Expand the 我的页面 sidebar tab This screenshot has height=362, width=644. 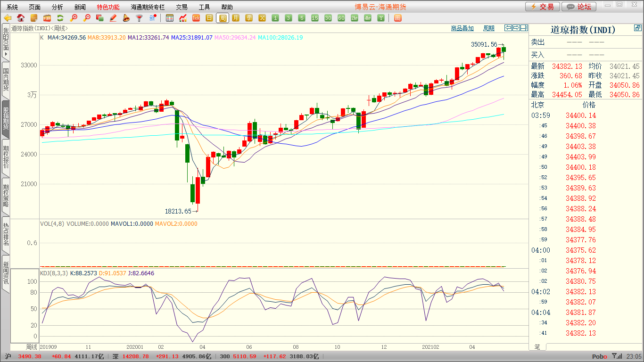[6, 42]
